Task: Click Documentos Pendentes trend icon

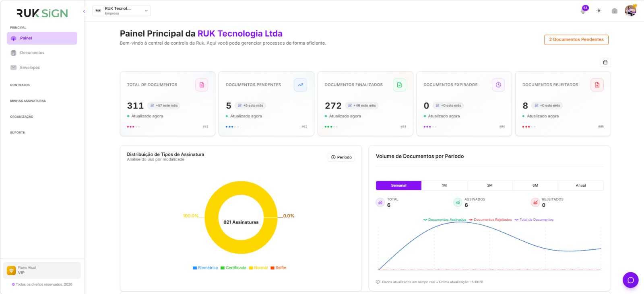Action: pyautogui.click(x=300, y=85)
